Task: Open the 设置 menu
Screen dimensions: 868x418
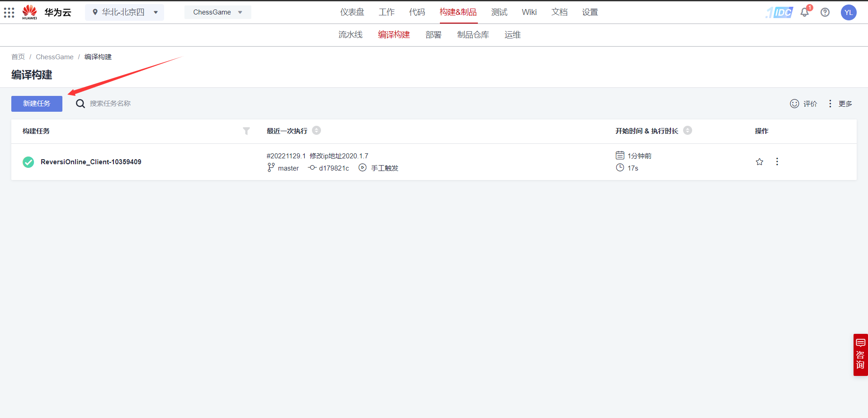Action: (590, 12)
